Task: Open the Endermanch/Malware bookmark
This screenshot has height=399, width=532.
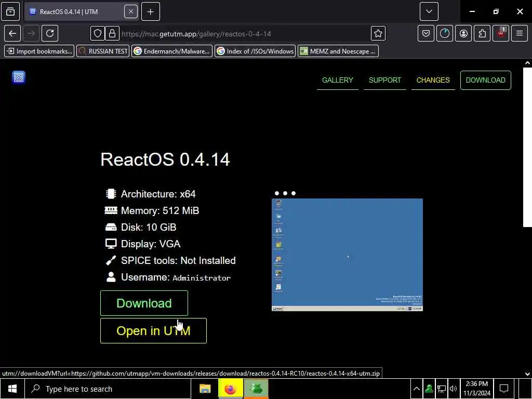Action: pos(171,51)
